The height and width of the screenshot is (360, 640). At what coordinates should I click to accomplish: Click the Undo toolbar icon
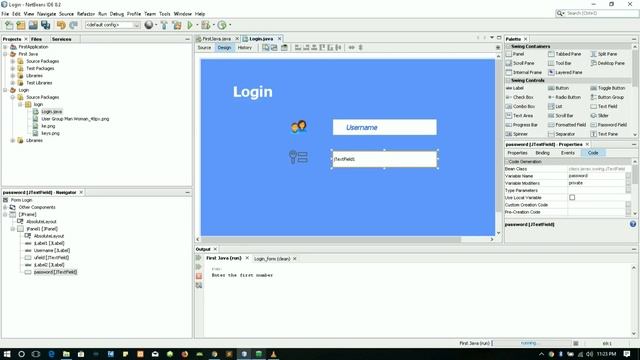tap(61, 25)
